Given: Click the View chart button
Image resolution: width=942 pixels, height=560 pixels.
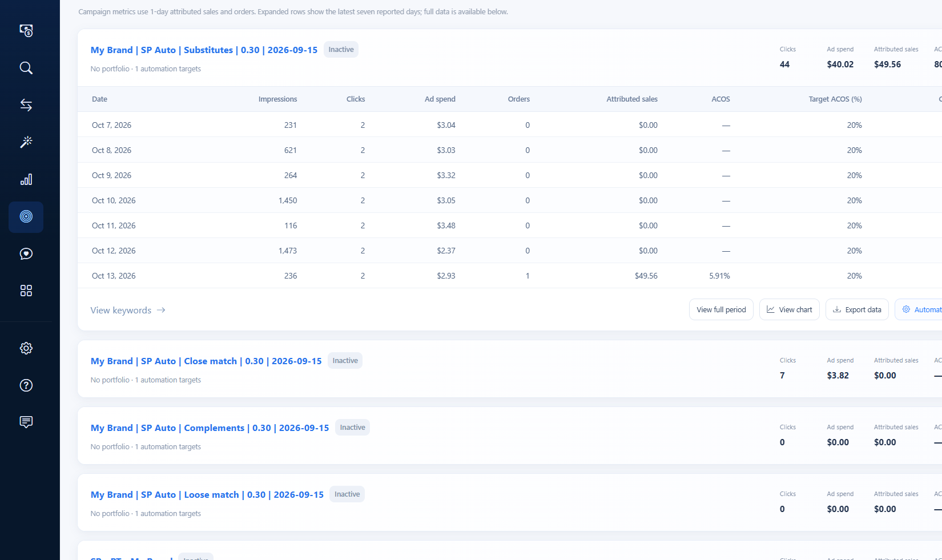Looking at the screenshot, I should [790, 309].
